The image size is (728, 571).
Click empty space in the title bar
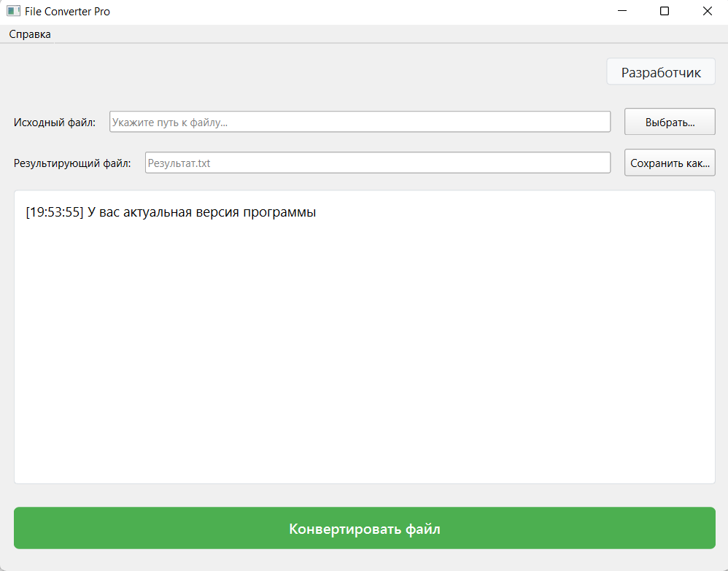365,11
